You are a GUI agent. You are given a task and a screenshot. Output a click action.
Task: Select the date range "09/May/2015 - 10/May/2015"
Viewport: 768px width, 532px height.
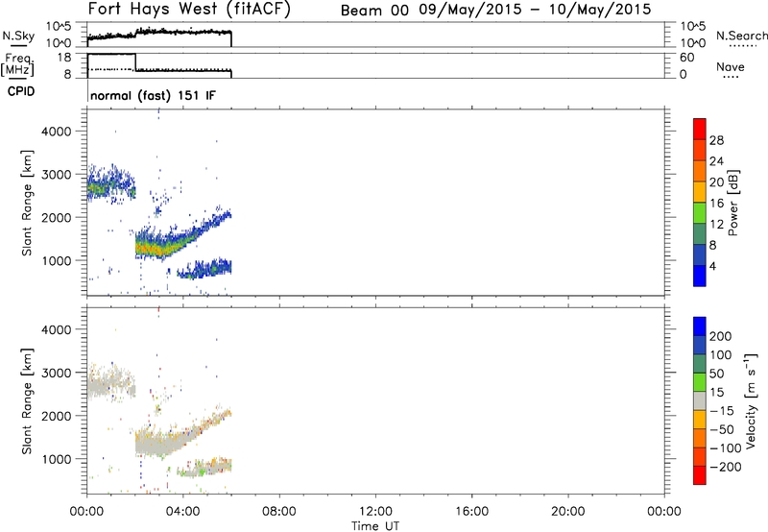tap(536, 10)
